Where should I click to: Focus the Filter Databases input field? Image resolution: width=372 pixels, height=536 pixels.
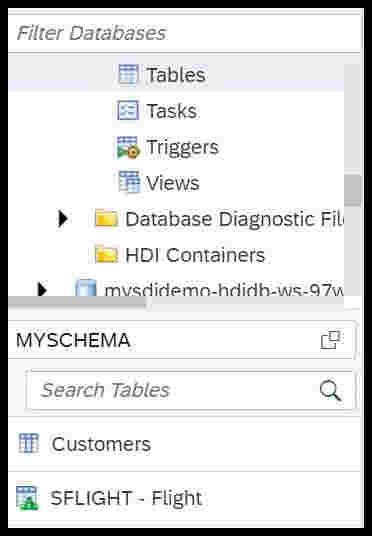(x=185, y=33)
